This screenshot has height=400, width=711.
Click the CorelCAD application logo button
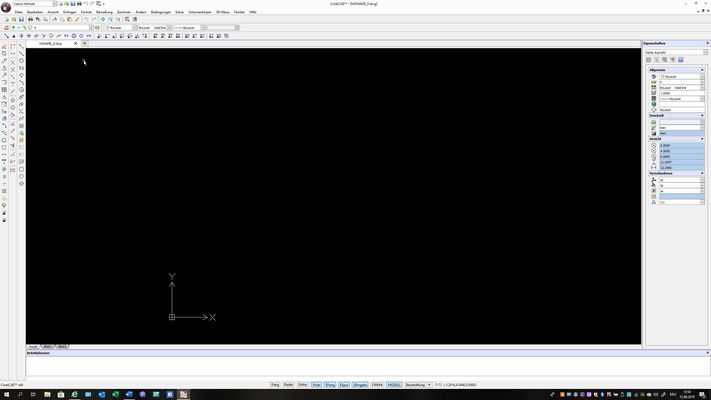click(6, 7)
